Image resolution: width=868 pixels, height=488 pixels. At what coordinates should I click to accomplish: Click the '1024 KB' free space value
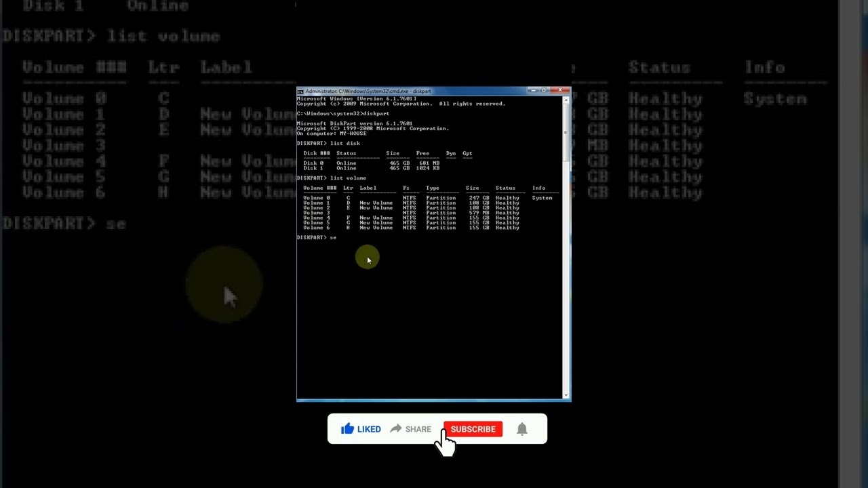[x=428, y=168]
